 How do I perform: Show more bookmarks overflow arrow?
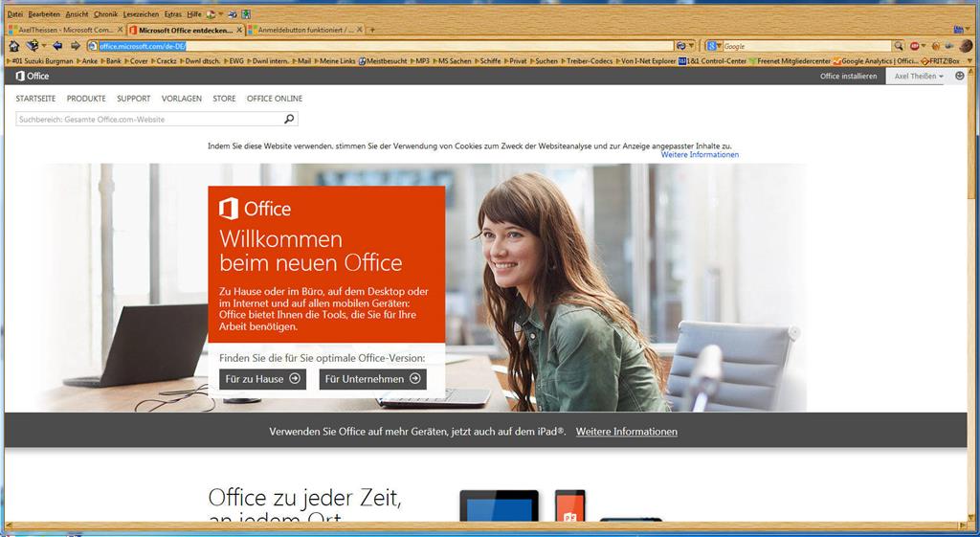969,61
